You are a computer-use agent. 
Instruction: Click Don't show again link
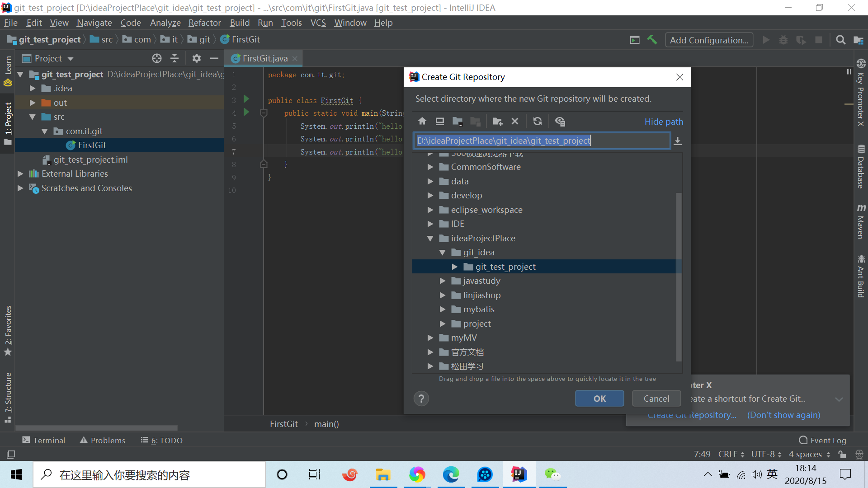click(783, 415)
